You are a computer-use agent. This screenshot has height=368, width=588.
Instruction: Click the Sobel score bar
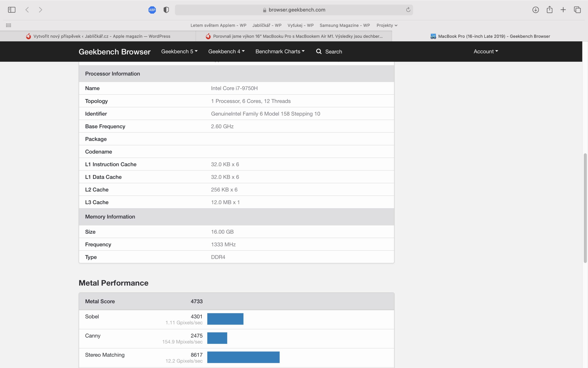click(x=225, y=319)
